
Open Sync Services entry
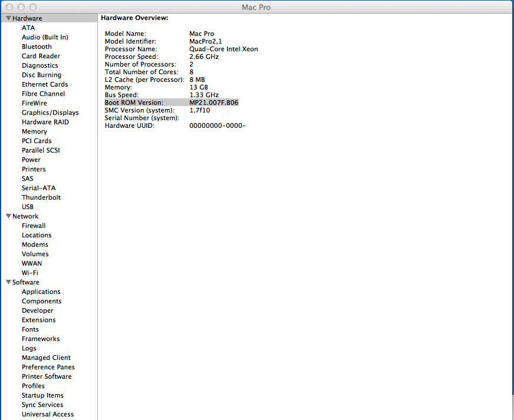pos(42,405)
